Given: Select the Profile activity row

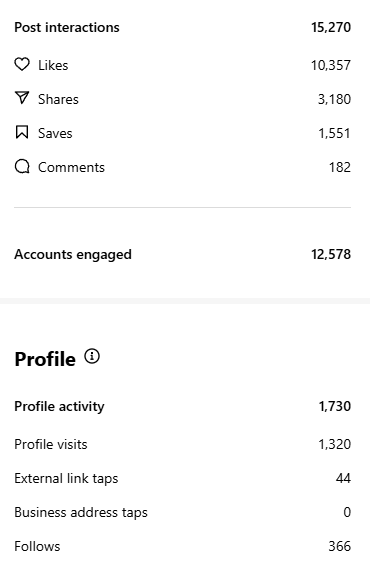Looking at the screenshot, I should coord(183,406).
